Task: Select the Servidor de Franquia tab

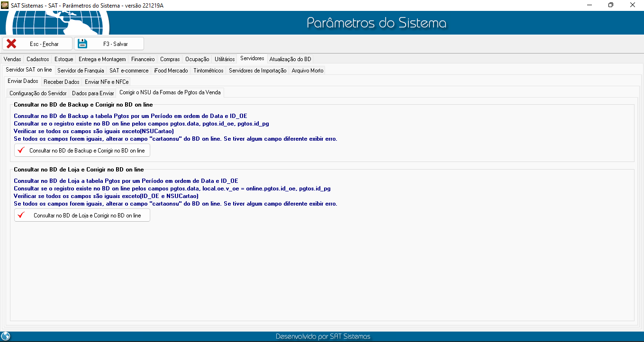Action: coord(81,71)
